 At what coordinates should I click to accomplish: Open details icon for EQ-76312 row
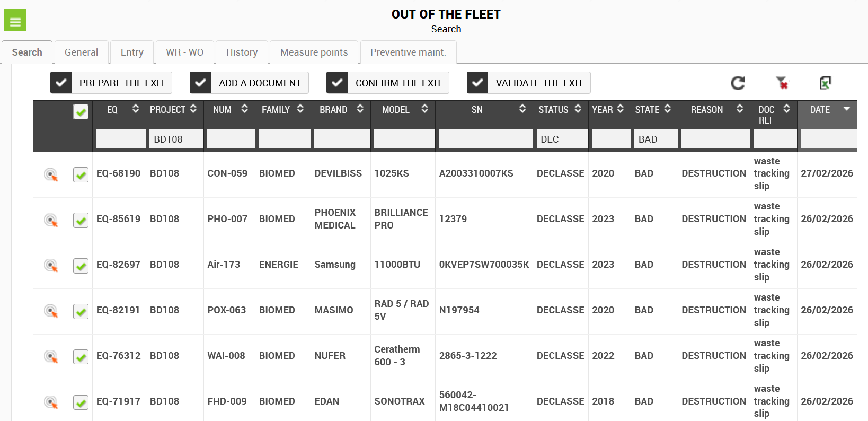(x=51, y=357)
